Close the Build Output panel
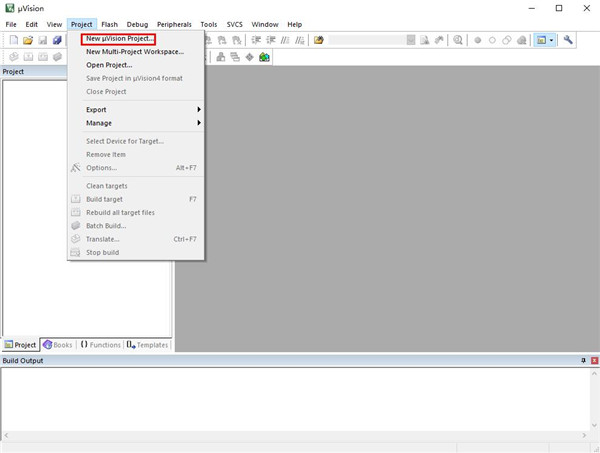Viewport: 600px width, 453px height. pyautogui.click(x=592, y=360)
